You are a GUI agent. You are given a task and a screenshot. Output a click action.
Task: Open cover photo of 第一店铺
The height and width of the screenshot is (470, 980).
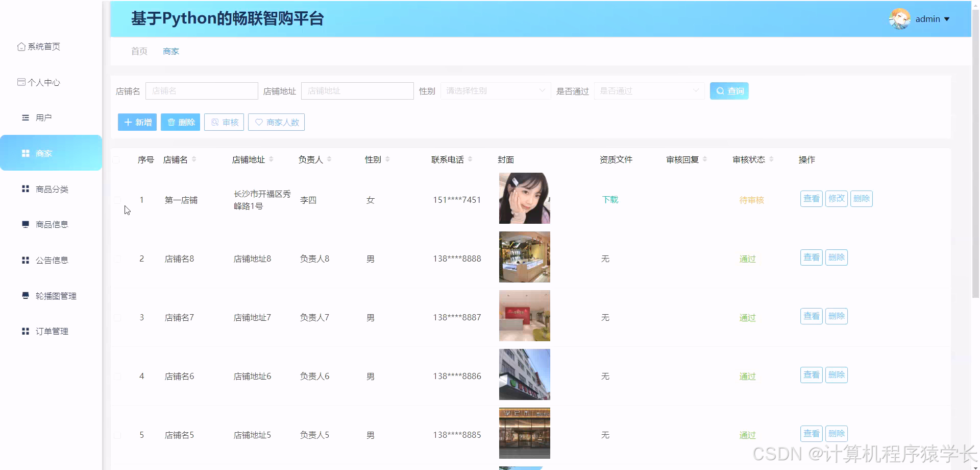[x=525, y=198]
